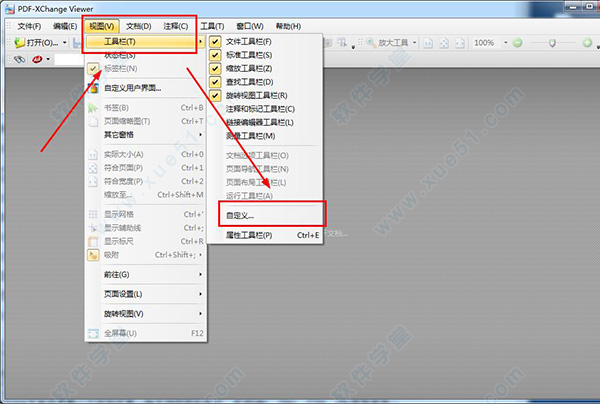Image resolution: width=600 pixels, height=404 pixels.
Task: Click the fit page icon in toolbar
Action: tap(444, 43)
